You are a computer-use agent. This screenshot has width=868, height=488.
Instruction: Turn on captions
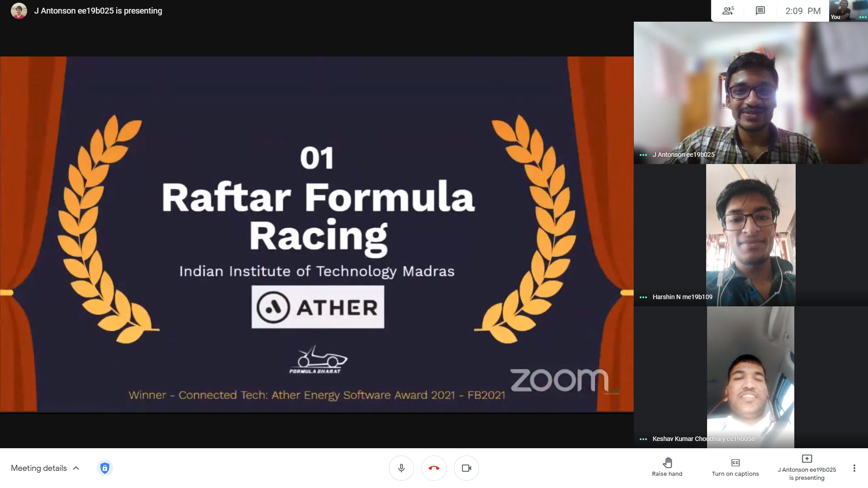(736, 467)
